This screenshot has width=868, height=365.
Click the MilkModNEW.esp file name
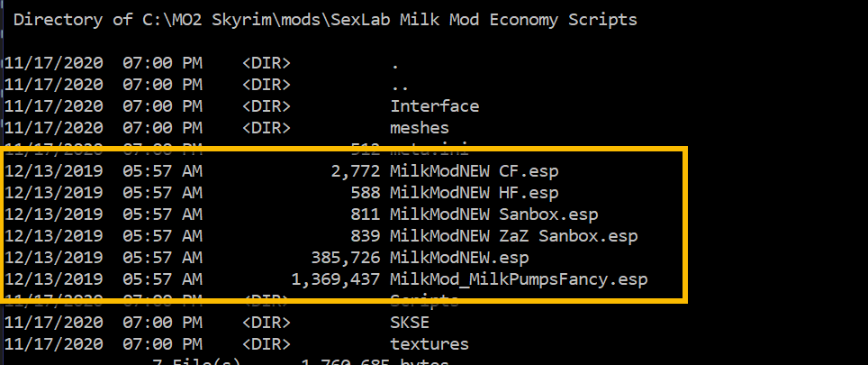(459, 258)
